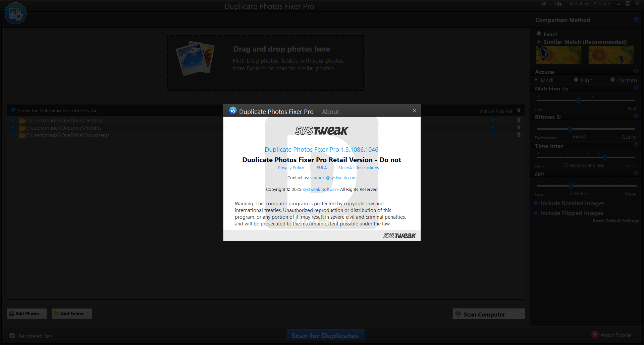This screenshot has height=345, width=644.
Task: Click the support@systweak.com email link
Action: coord(333,178)
